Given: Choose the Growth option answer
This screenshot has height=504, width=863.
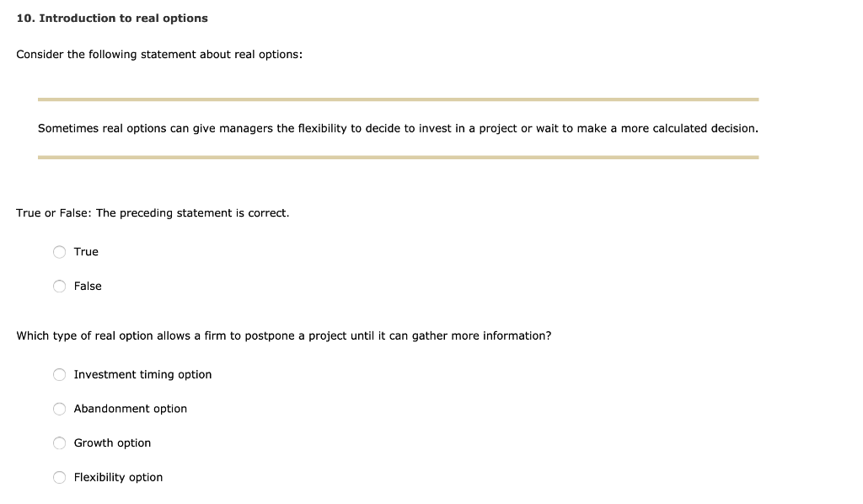Looking at the screenshot, I should (59, 442).
